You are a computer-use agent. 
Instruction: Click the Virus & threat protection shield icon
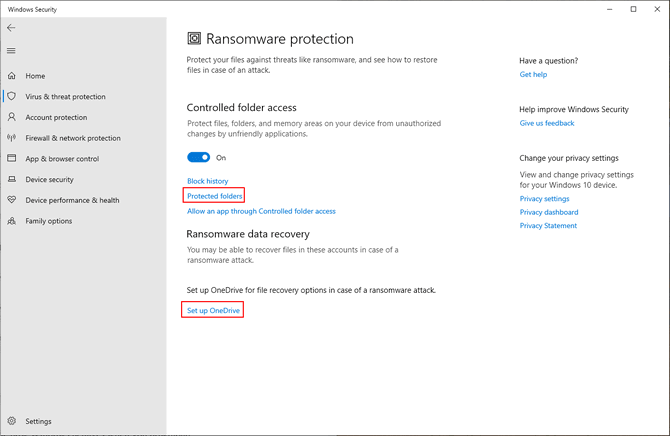pos(12,97)
